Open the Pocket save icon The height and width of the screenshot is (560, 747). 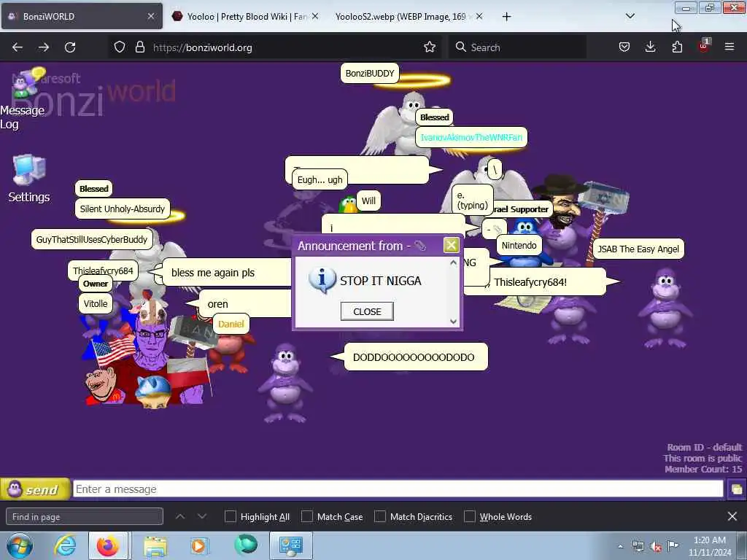coord(624,47)
